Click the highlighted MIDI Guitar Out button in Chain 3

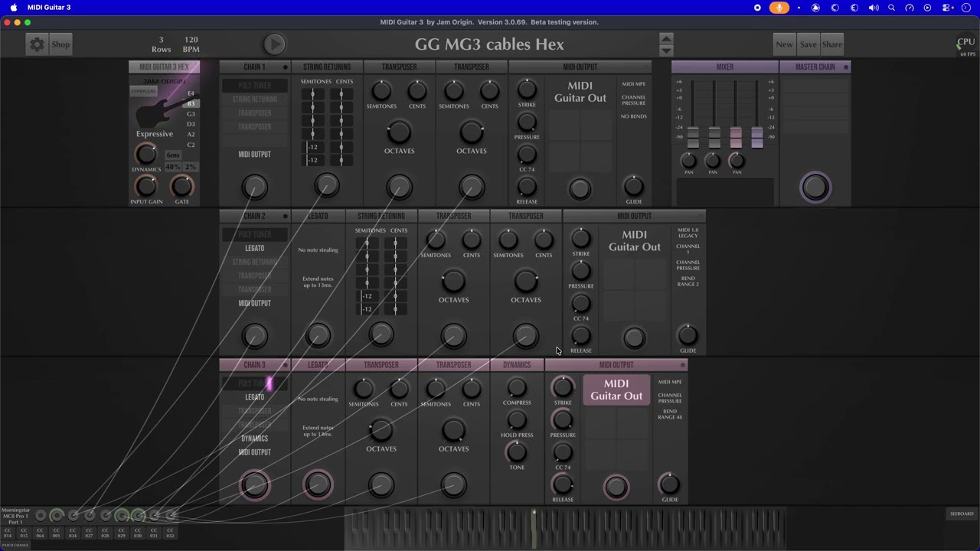[x=616, y=390]
